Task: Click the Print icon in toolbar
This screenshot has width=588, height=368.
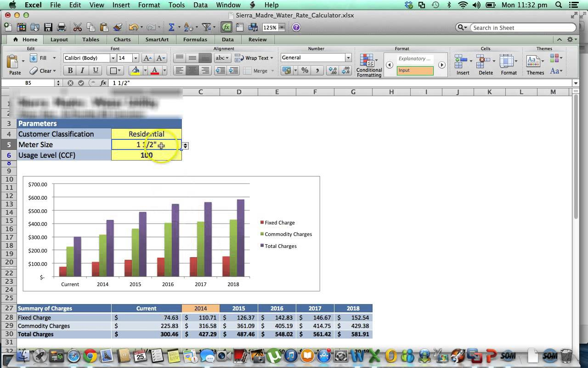Action: pos(61,27)
